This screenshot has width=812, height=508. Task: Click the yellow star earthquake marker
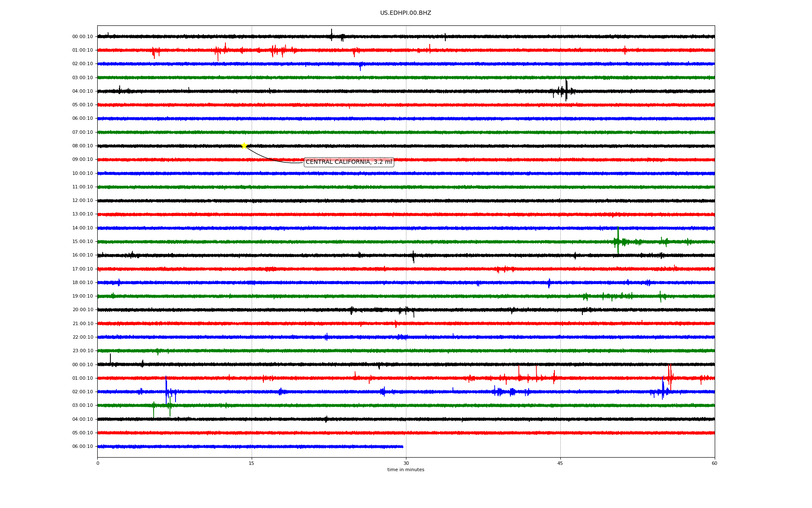pyautogui.click(x=244, y=146)
